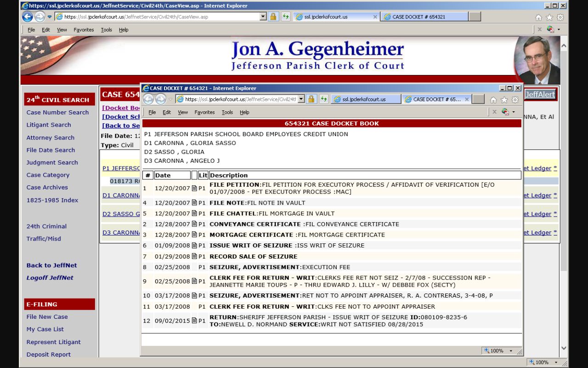Switch to CASE DOCKET # 654321 main tab

click(x=424, y=17)
